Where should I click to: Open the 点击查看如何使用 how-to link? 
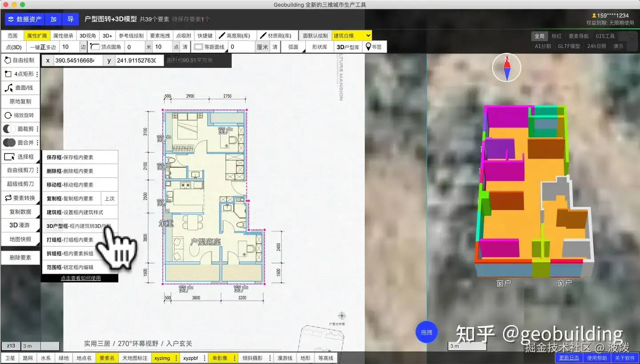80,278
